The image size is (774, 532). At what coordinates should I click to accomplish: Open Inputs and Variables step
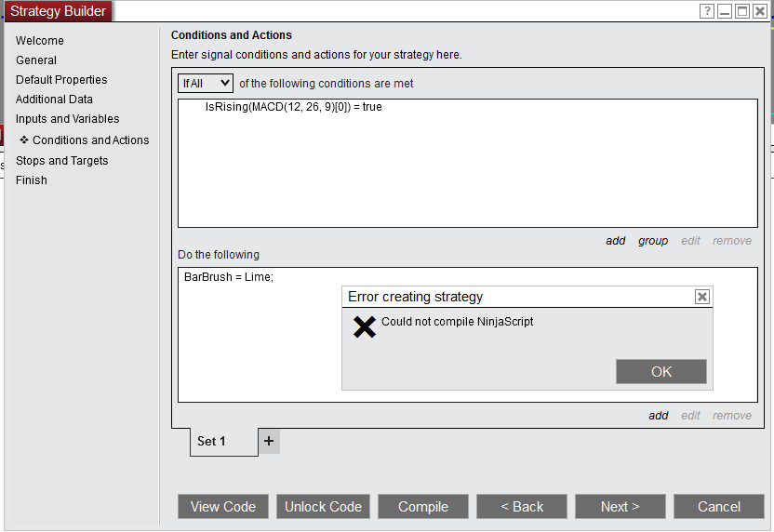tap(67, 119)
